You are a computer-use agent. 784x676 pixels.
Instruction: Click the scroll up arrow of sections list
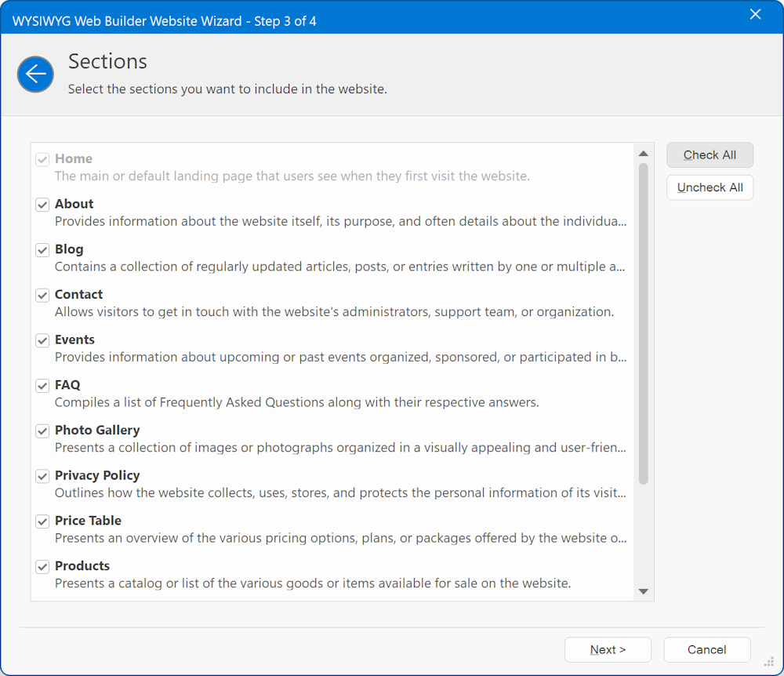pos(643,154)
